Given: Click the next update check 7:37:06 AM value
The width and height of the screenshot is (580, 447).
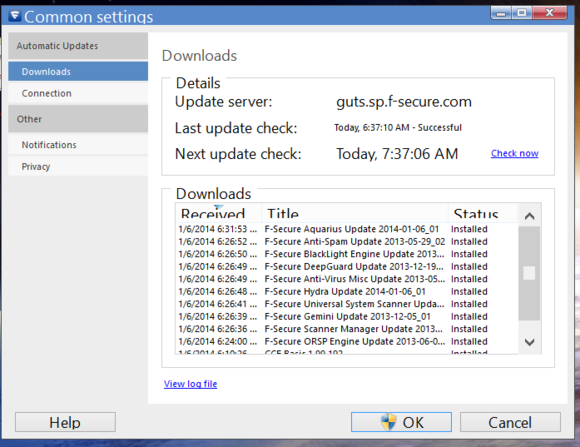Looking at the screenshot, I should point(397,154).
